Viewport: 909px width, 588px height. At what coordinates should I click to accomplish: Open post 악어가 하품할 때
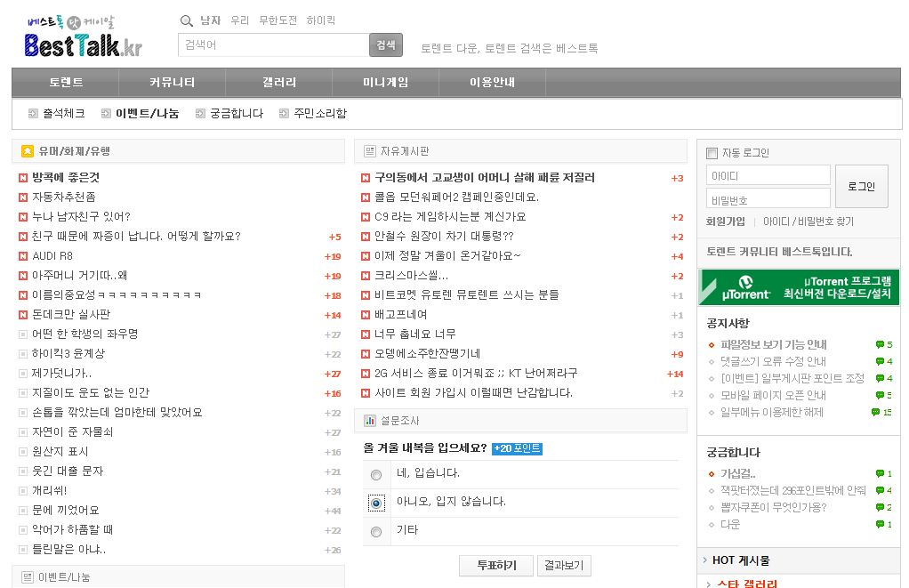click(72, 530)
